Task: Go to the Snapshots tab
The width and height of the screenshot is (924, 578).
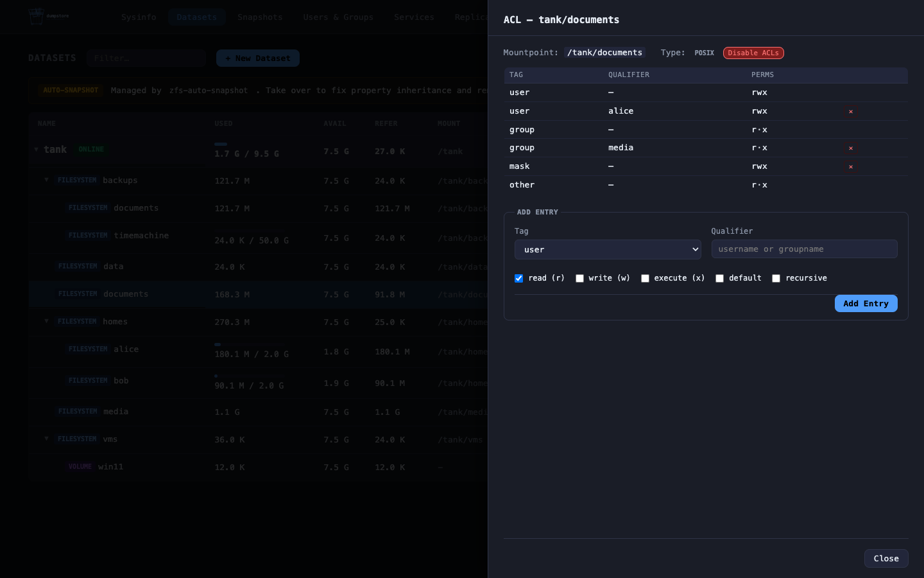Action: pyautogui.click(x=260, y=17)
